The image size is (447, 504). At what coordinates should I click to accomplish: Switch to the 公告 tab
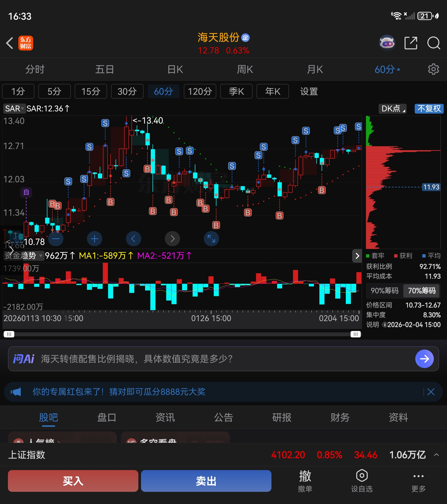tap(223, 417)
